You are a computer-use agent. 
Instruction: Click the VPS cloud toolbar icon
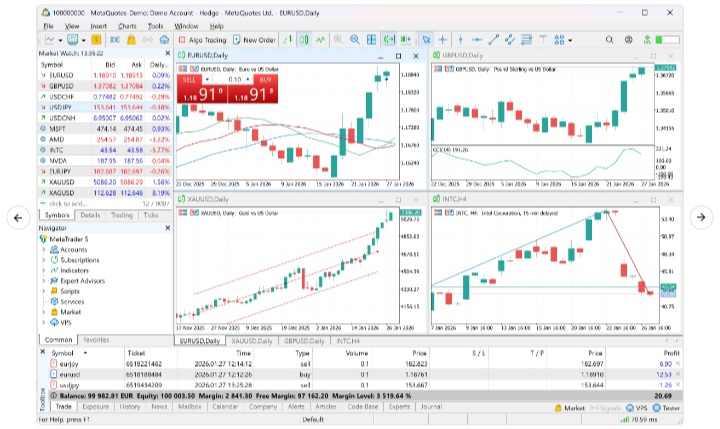[x=164, y=40]
